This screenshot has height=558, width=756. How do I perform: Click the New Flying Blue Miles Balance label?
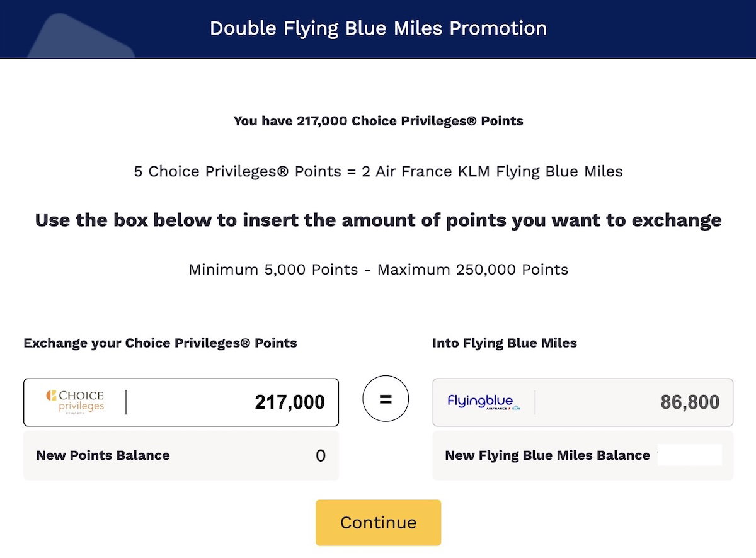click(547, 455)
